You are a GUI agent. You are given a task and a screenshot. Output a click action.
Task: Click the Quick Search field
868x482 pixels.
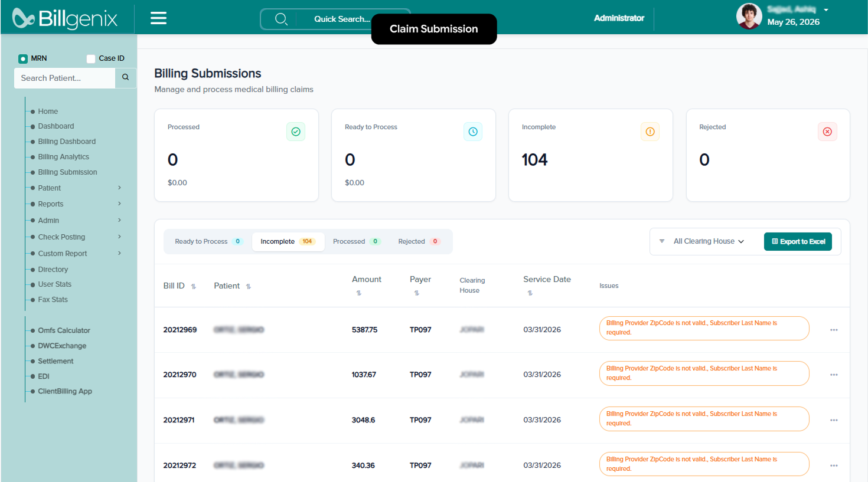coord(335,19)
